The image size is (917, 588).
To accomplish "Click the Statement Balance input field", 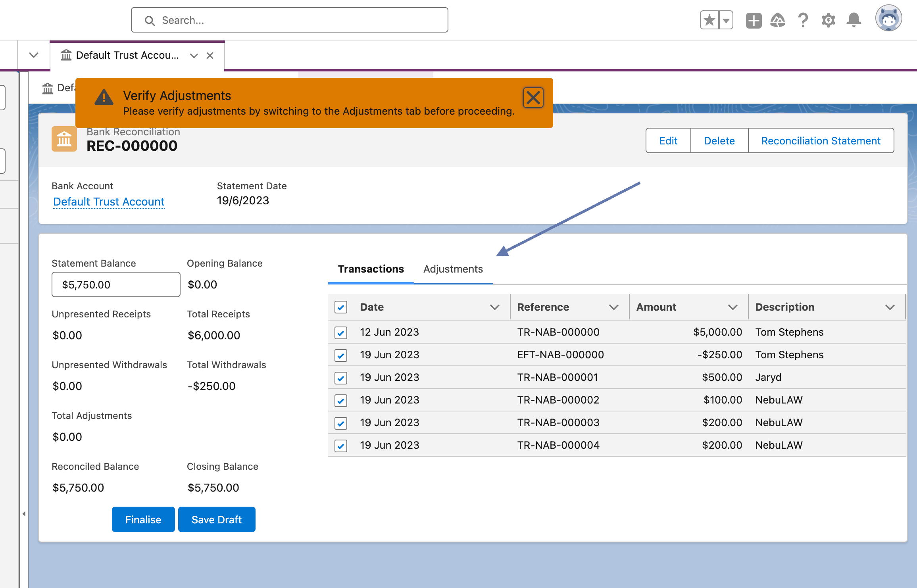I will [116, 284].
